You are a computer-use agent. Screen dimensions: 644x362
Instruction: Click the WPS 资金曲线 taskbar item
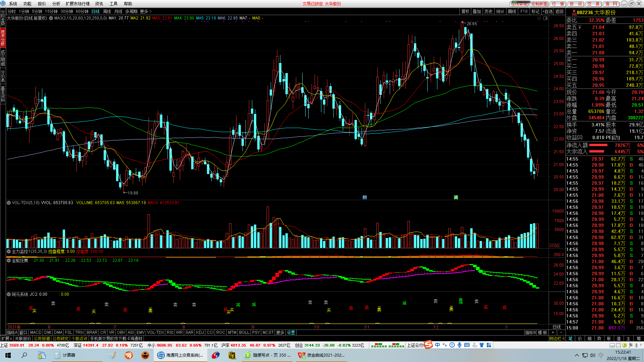321,355
